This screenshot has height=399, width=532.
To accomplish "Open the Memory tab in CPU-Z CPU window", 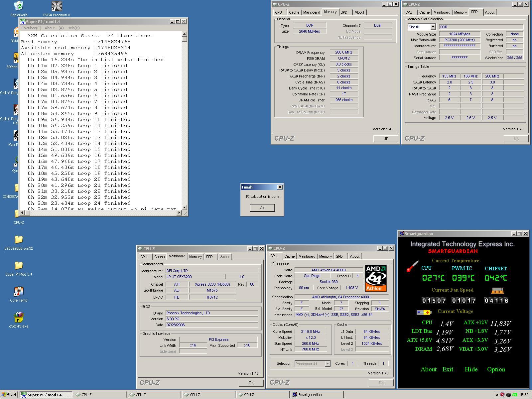I will coord(325,256).
